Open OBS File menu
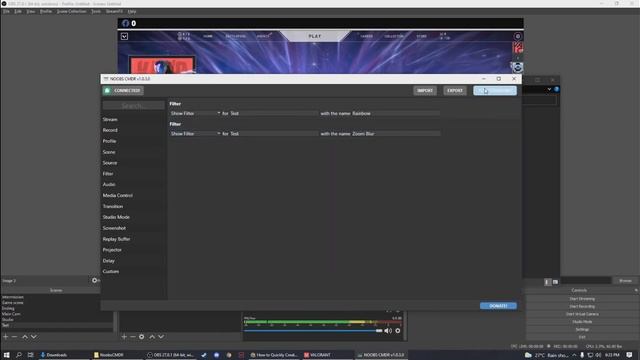This screenshot has width=640, height=360. (6, 11)
